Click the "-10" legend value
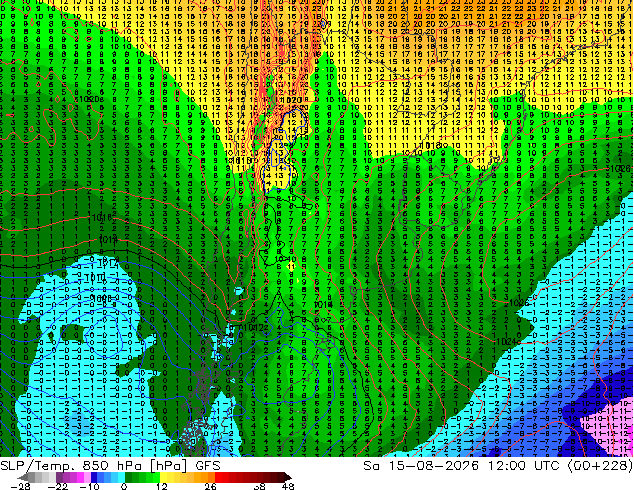This screenshot has height=490, width=634. click(x=89, y=486)
